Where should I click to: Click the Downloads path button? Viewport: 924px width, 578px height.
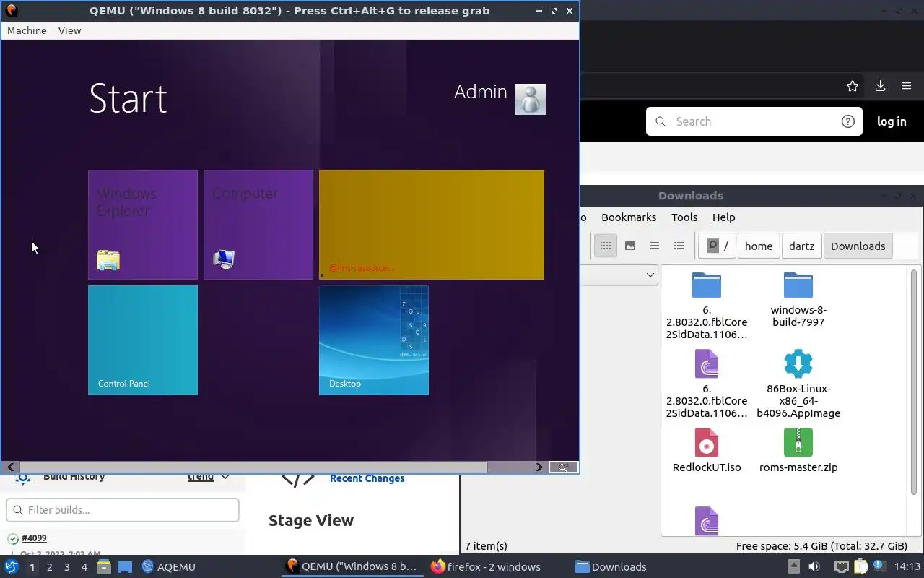(x=858, y=246)
